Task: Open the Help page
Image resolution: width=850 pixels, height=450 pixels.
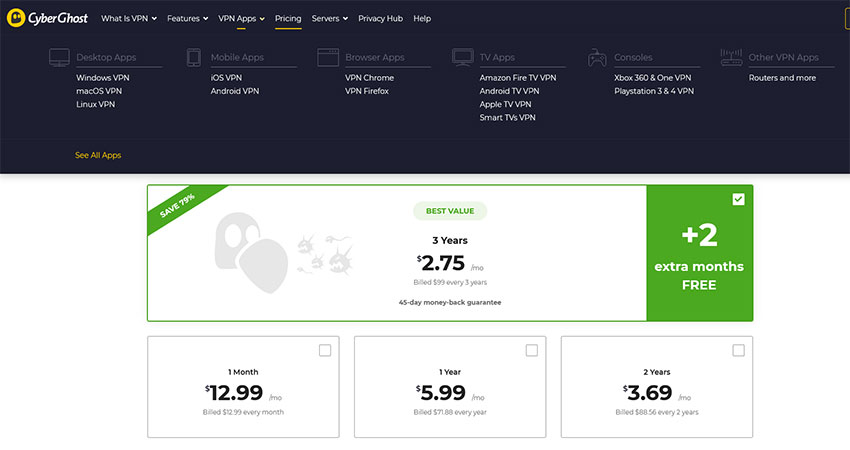Action: point(422,18)
